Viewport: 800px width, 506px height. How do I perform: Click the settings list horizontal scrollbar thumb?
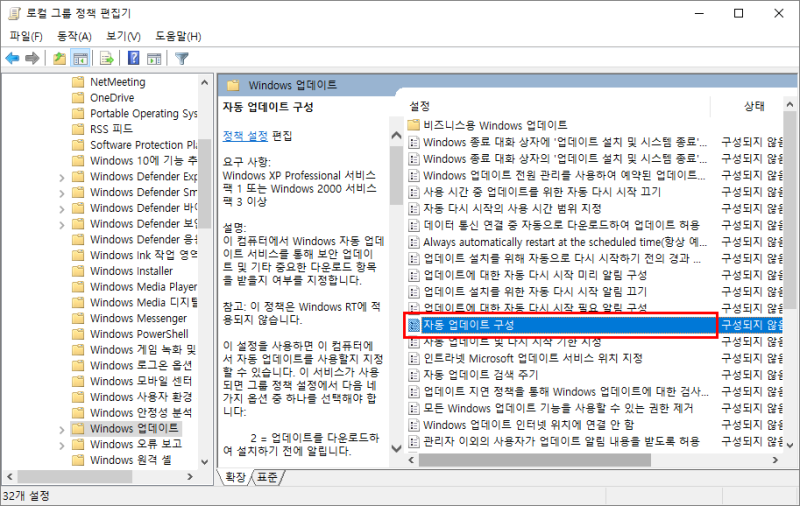pos(535,460)
